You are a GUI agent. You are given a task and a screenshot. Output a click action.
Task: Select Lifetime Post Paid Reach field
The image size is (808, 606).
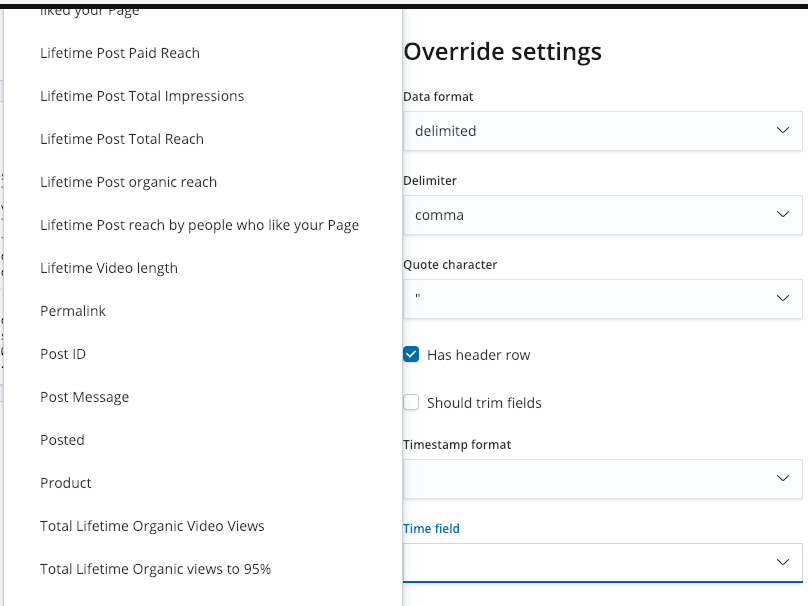point(119,53)
